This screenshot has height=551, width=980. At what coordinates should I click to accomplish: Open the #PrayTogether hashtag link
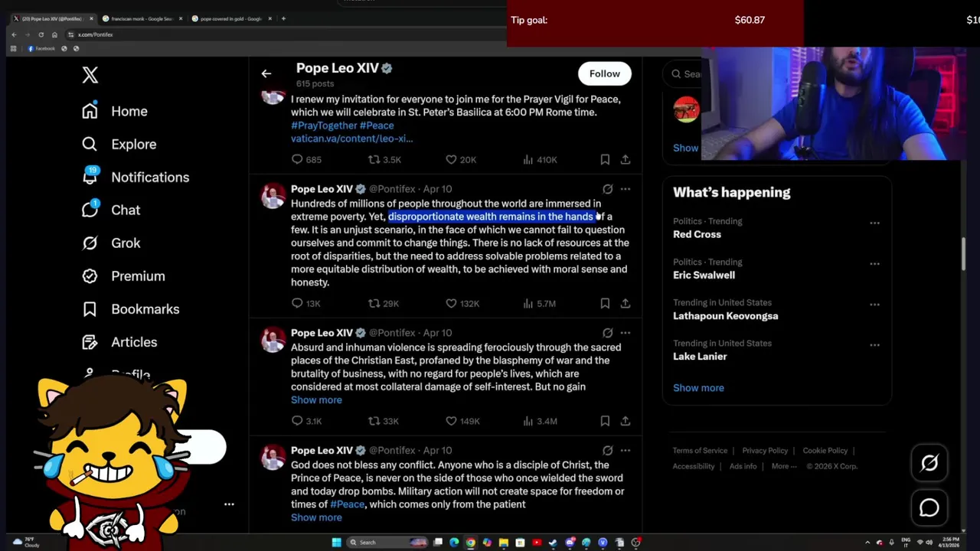coord(324,125)
